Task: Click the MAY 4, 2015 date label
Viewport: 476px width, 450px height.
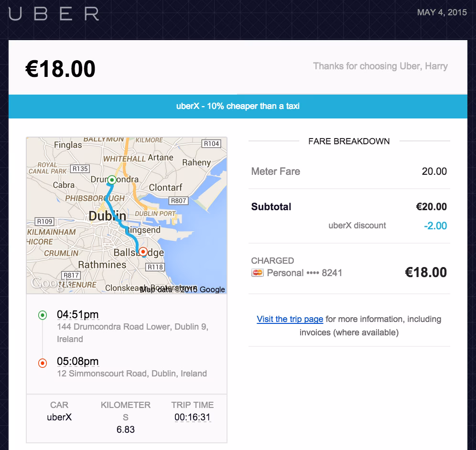Action: coord(442,13)
